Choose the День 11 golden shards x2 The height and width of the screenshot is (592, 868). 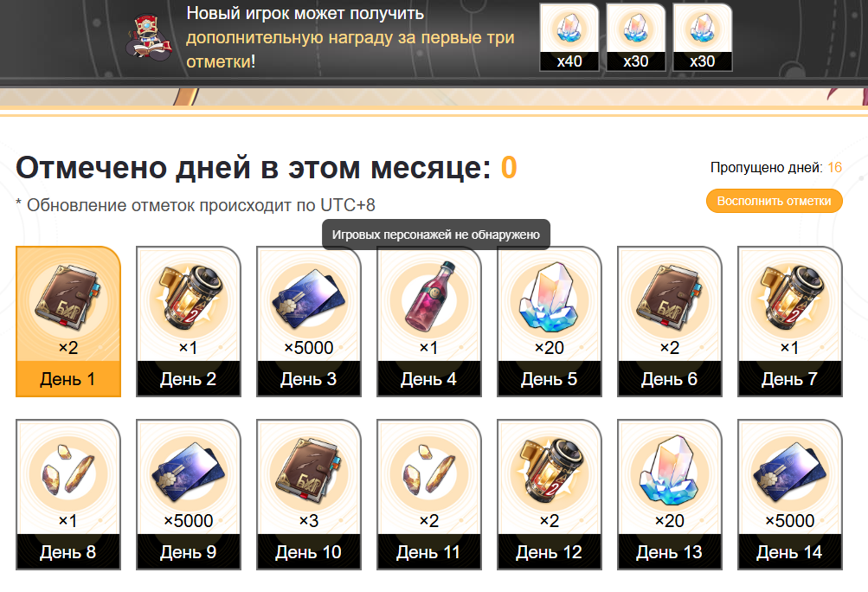[x=429, y=494]
